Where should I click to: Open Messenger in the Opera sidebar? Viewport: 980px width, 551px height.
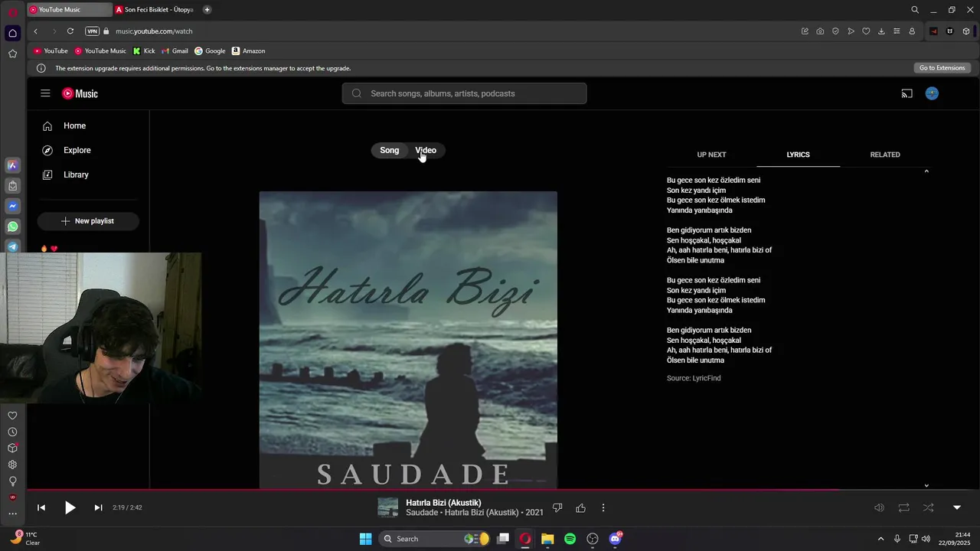tap(12, 206)
